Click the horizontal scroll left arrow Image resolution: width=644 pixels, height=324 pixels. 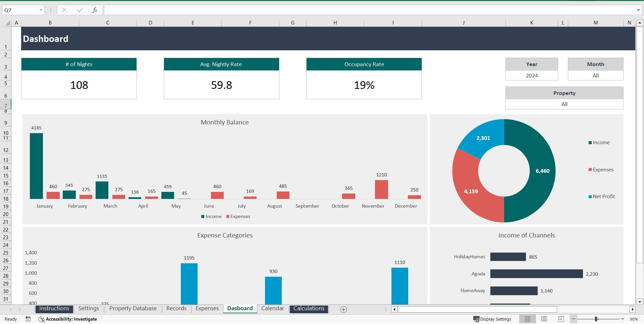tap(394, 309)
